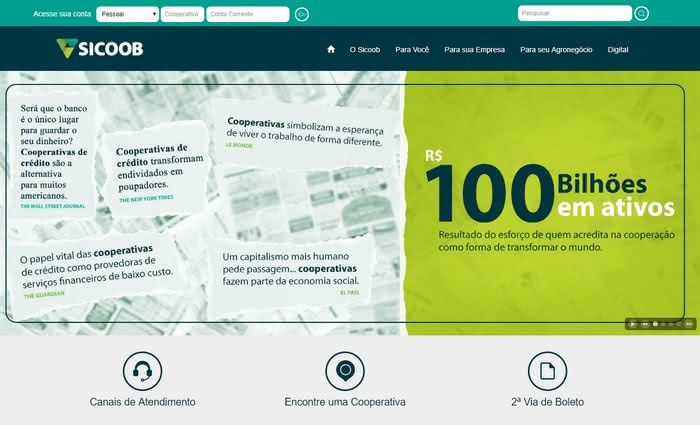Open the Digital menu
Image resolution: width=700 pixels, height=425 pixels.
click(x=618, y=50)
